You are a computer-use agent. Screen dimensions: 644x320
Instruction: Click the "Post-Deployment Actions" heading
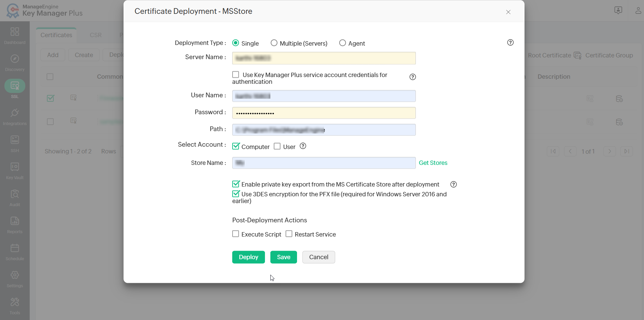[269, 220]
